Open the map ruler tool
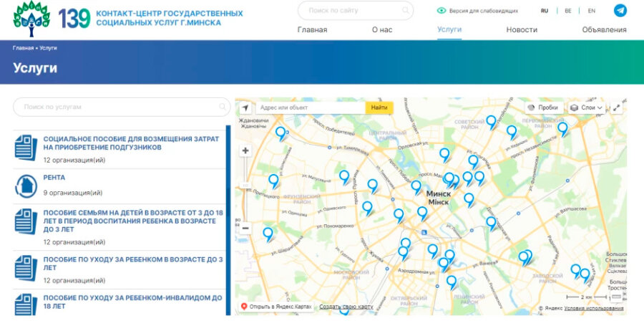644x336 pixels. 617,297
